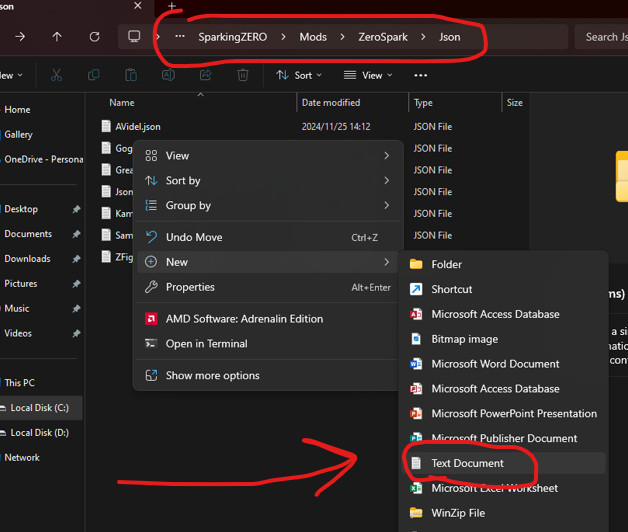
Task: Click the Rename icon in toolbar
Action: pyautogui.click(x=169, y=75)
